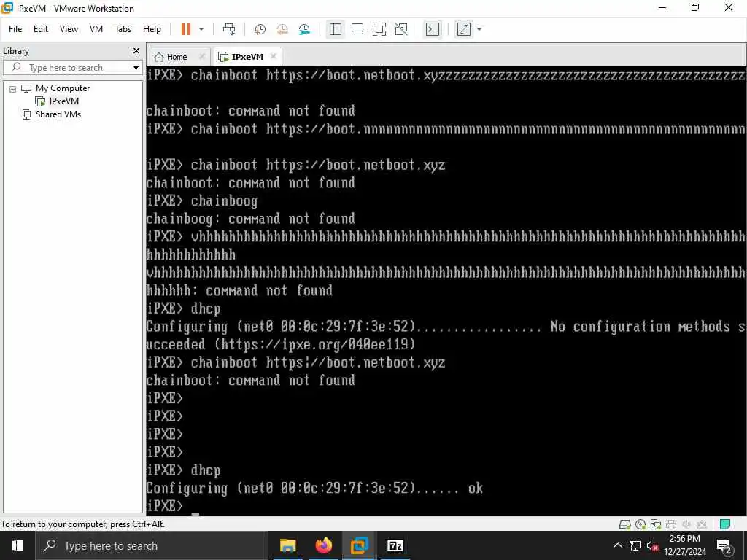Close the IPxeVM tab

click(274, 56)
